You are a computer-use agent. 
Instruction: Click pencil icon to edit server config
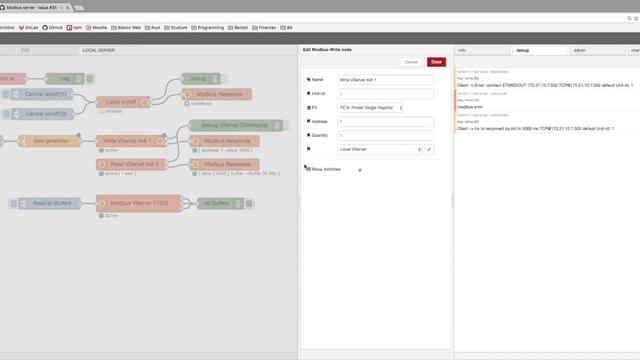429,149
